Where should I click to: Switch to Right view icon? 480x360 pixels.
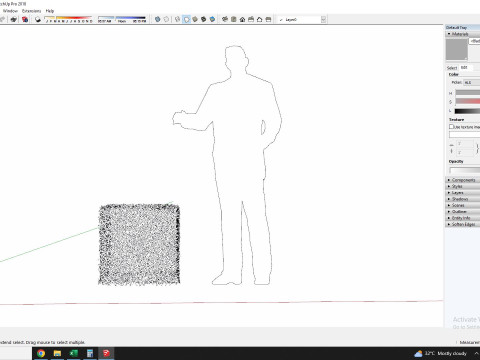pos(251,19)
